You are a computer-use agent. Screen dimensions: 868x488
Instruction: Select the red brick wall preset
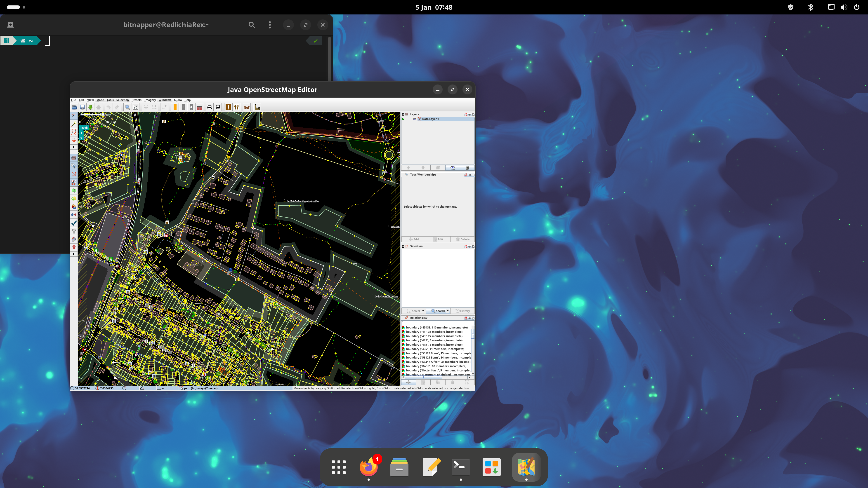[x=199, y=107]
